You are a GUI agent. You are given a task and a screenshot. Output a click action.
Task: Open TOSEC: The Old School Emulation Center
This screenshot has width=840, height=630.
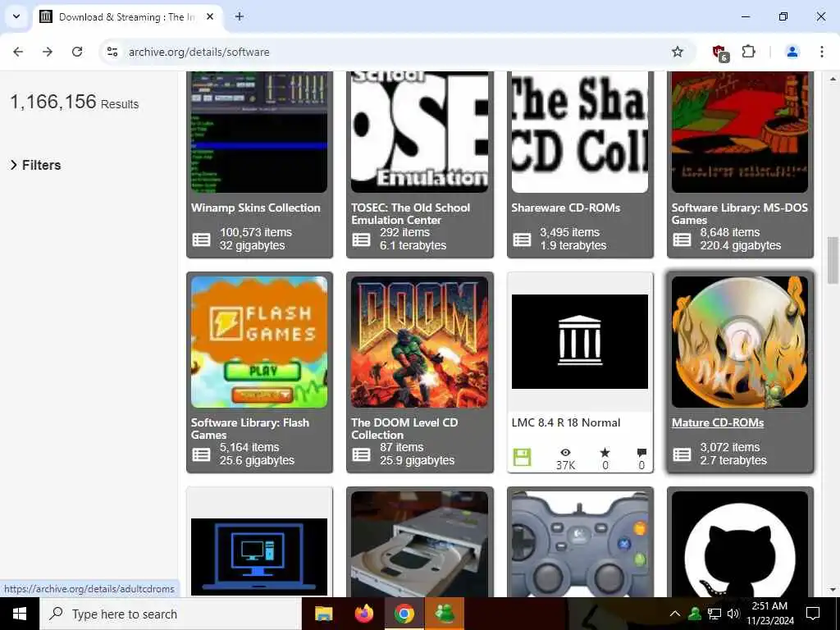pos(410,214)
